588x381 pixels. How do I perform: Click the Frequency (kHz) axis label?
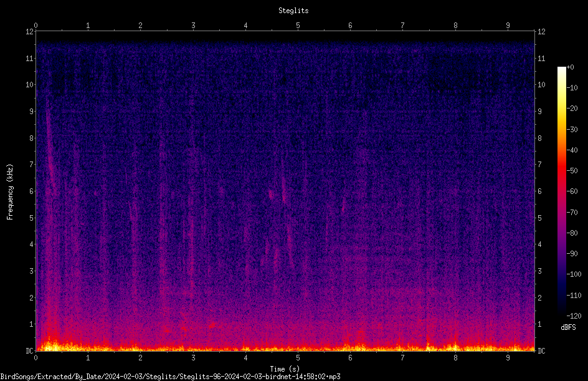coord(10,192)
